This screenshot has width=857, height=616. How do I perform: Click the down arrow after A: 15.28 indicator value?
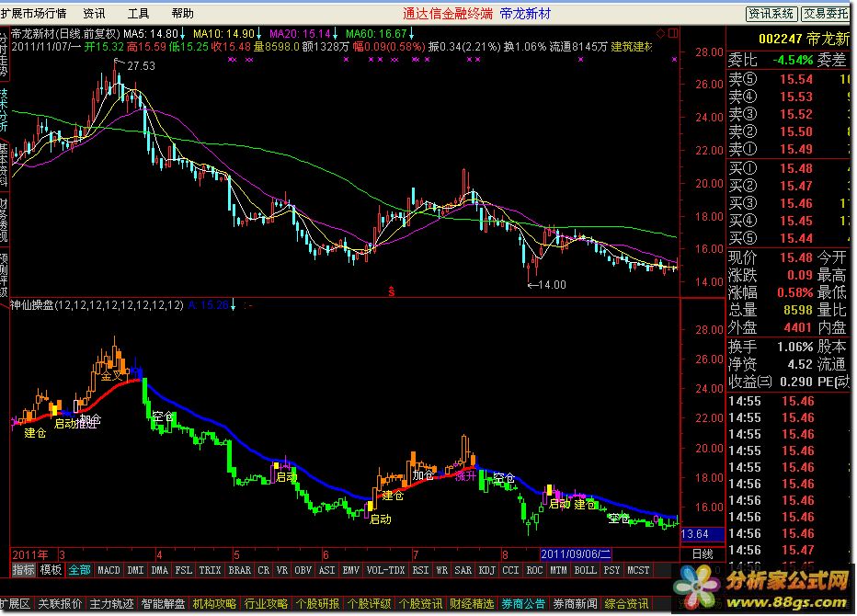(234, 305)
